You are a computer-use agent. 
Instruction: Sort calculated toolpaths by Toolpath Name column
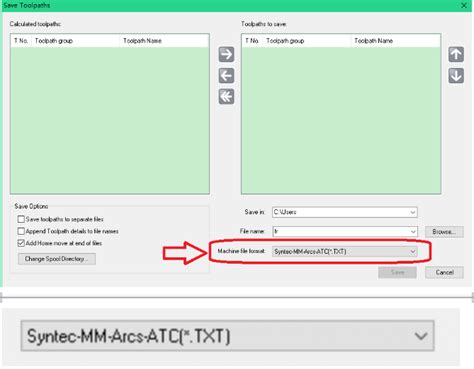tap(164, 41)
